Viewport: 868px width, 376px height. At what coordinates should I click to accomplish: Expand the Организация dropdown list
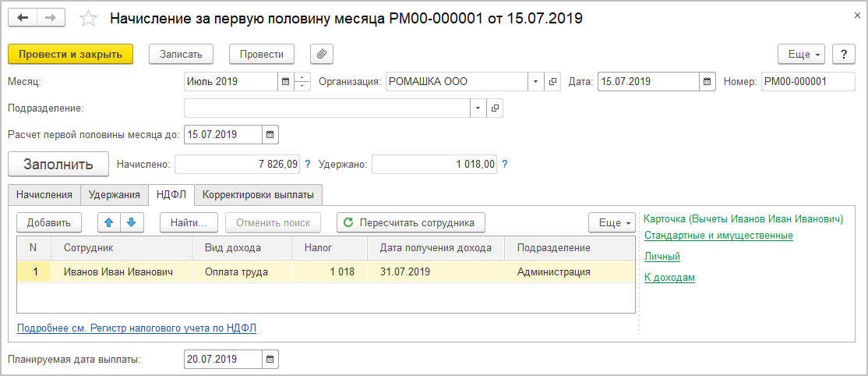(x=535, y=81)
